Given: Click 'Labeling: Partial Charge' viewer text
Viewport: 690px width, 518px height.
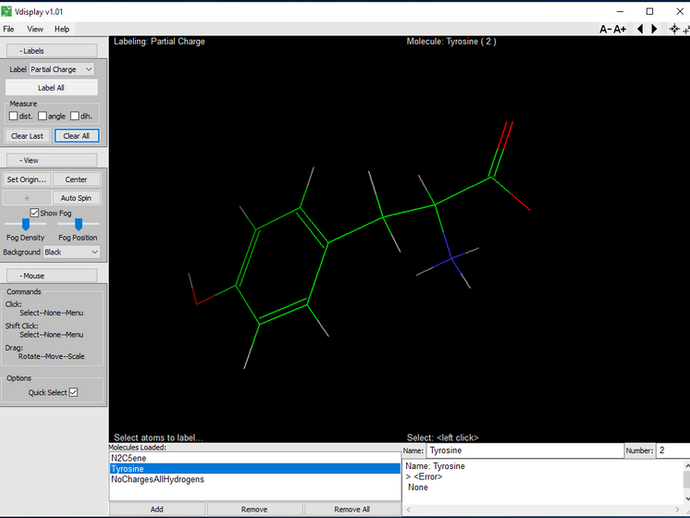Looking at the screenshot, I should 159,41.
